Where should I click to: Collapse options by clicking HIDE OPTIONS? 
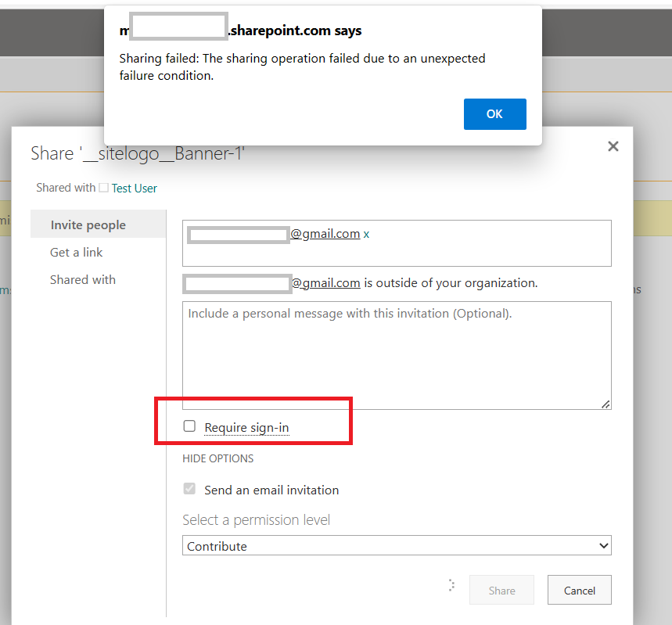(218, 458)
